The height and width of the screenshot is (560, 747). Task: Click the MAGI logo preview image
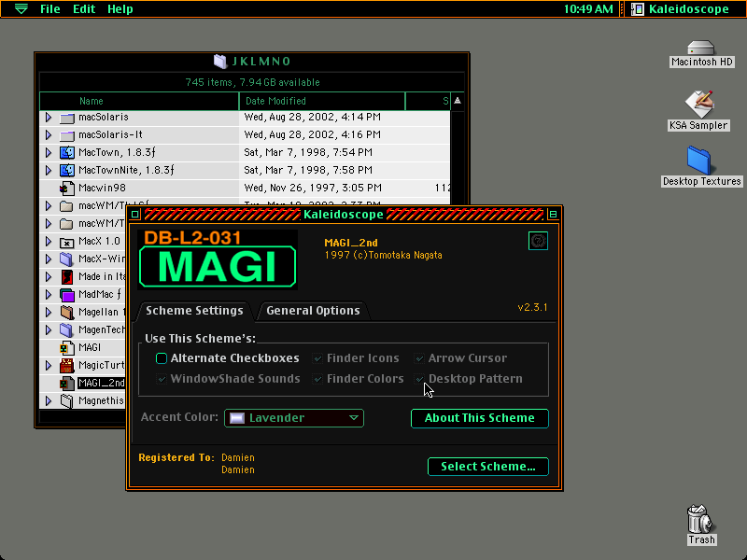click(218, 260)
